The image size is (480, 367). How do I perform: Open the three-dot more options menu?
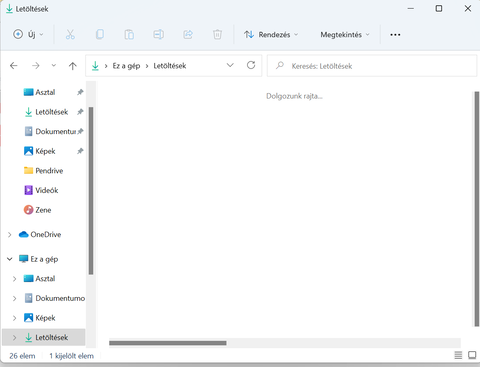point(395,35)
